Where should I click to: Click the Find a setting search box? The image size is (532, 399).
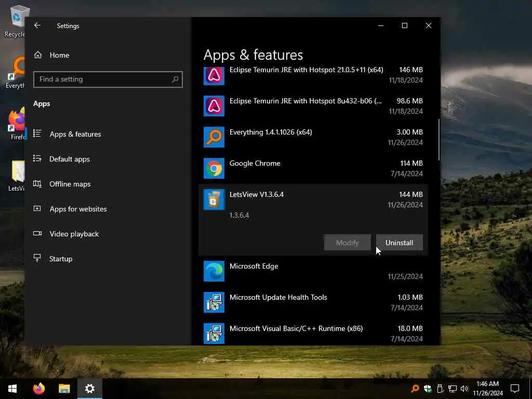[108, 79]
